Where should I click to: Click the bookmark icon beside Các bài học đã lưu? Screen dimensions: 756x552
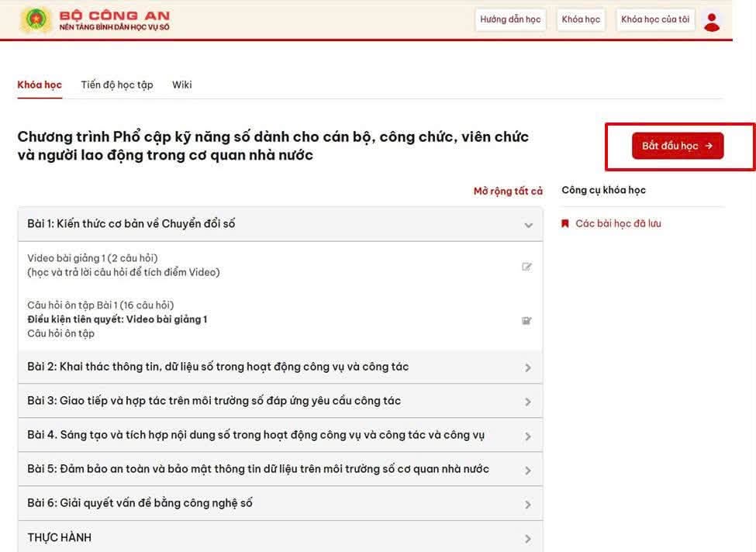(x=565, y=223)
